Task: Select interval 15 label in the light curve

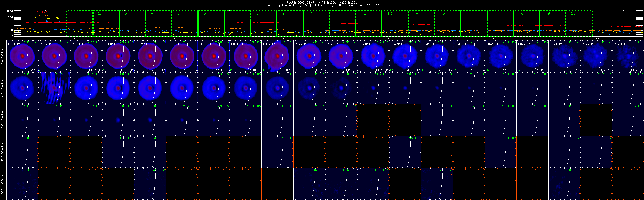Action: click(442, 13)
